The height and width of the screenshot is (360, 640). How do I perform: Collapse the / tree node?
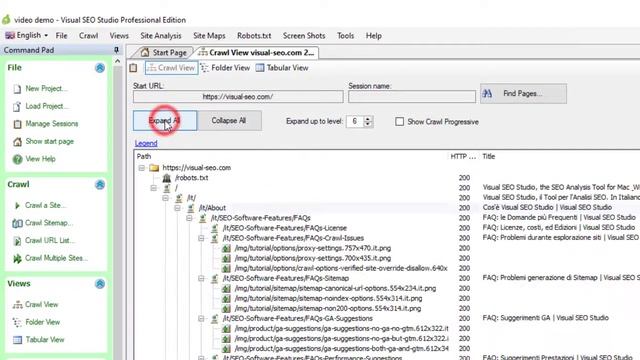pos(153,188)
